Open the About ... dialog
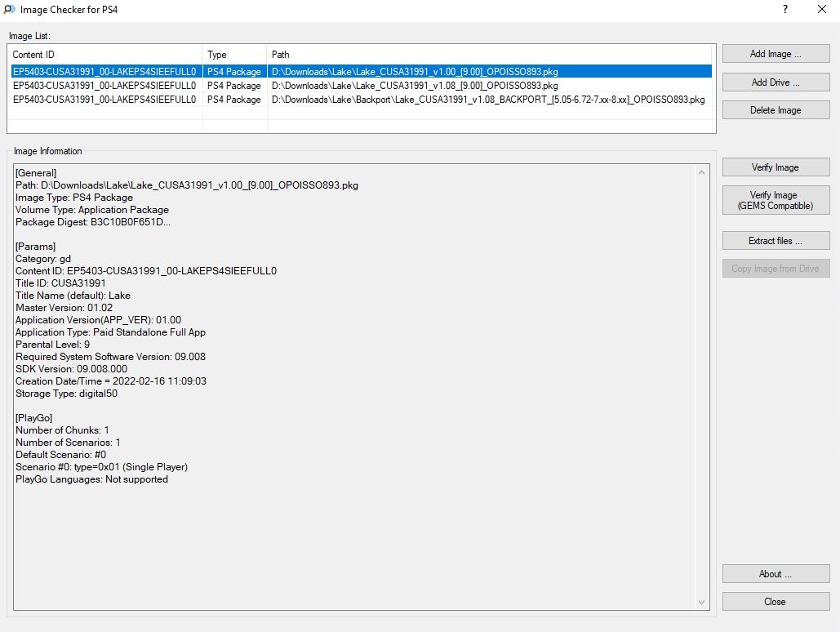Image resolution: width=840 pixels, height=632 pixels. point(776,573)
